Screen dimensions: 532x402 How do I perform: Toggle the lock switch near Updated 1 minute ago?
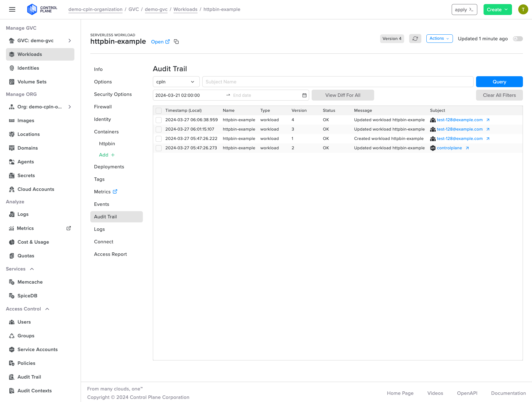click(x=518, y=39)
